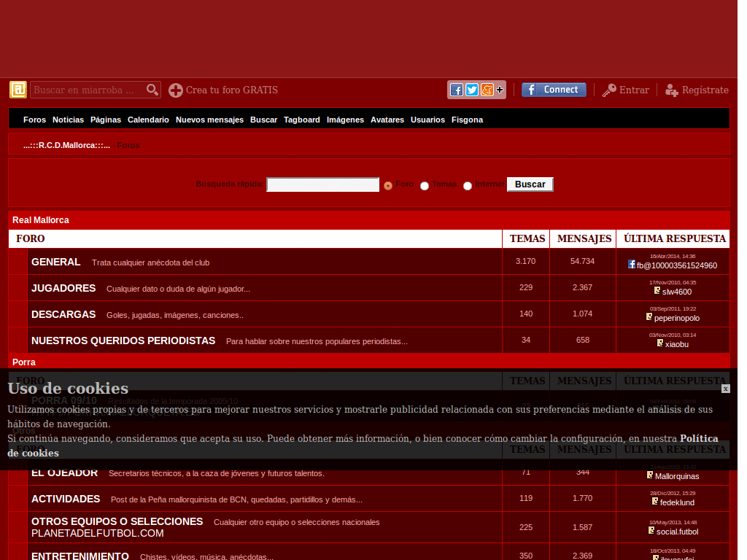Open the Usuarios menu item
This screenshot has width=747, height=560.
click(427, 120)
